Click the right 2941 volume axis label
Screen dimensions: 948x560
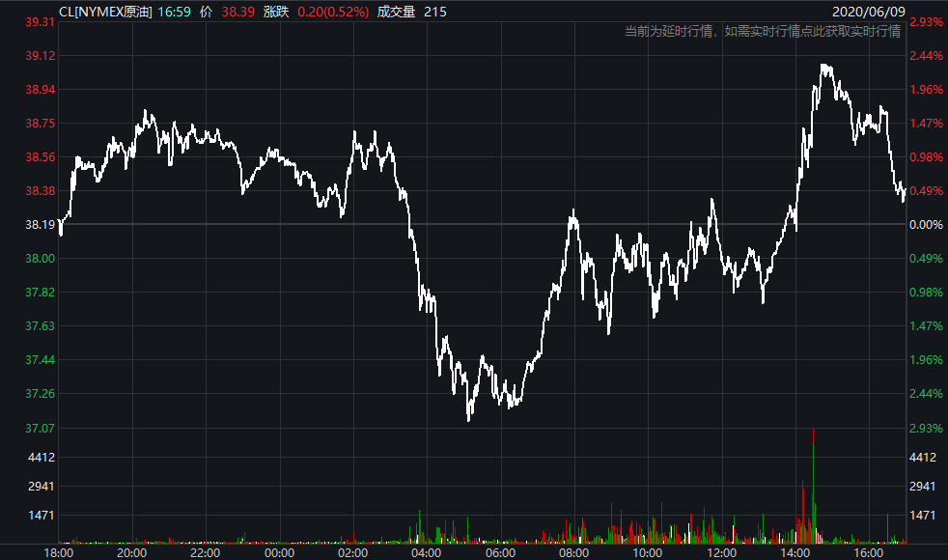pos(923,487)
